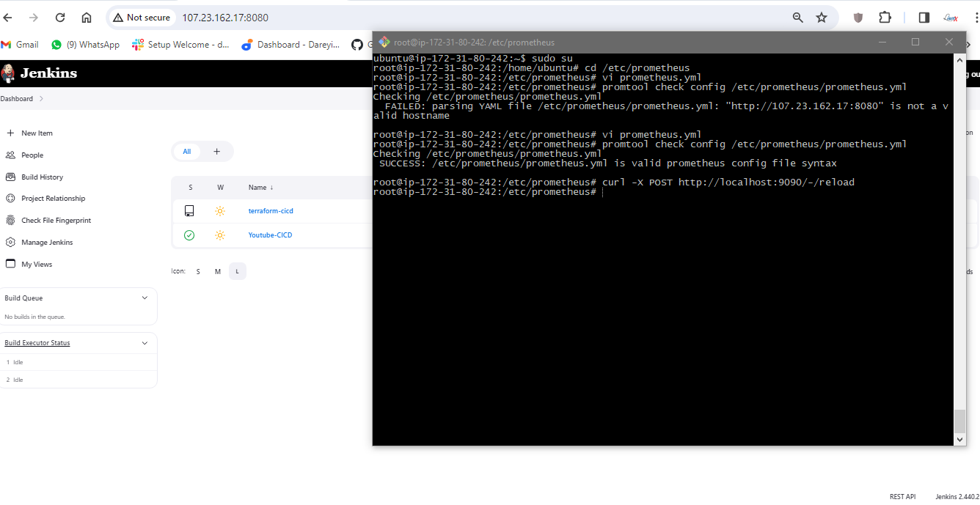
Task: Expand the Dashboard breadcrumb chevron
Action: [x=41, y=99]
